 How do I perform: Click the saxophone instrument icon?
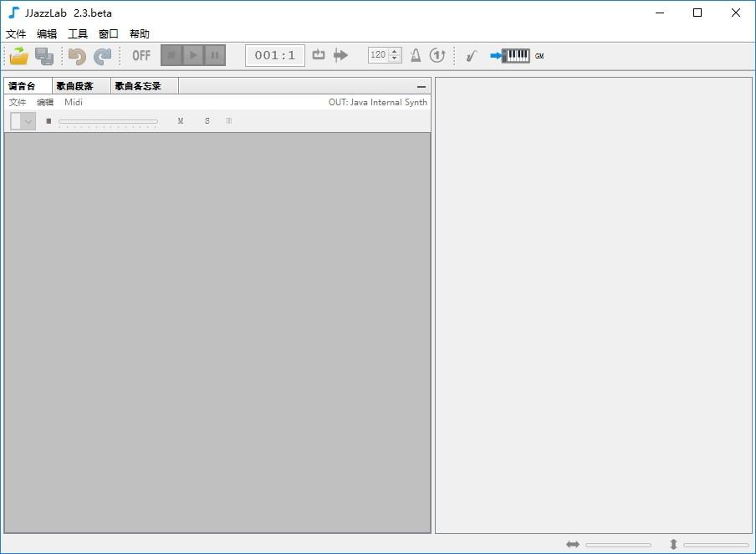point(471,56)
